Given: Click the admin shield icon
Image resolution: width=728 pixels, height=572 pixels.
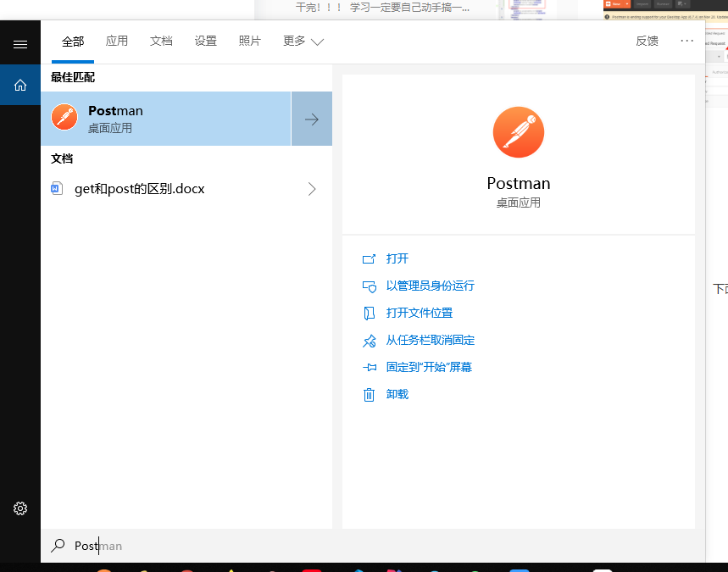Looking at the screenshot, I should click(x=370, y=286).
